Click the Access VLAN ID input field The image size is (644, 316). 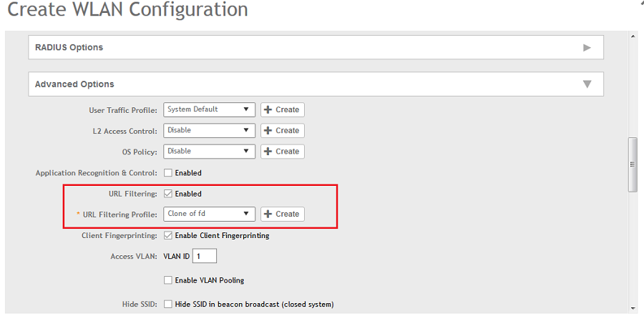pyautogui.click(x=204, y=256)
